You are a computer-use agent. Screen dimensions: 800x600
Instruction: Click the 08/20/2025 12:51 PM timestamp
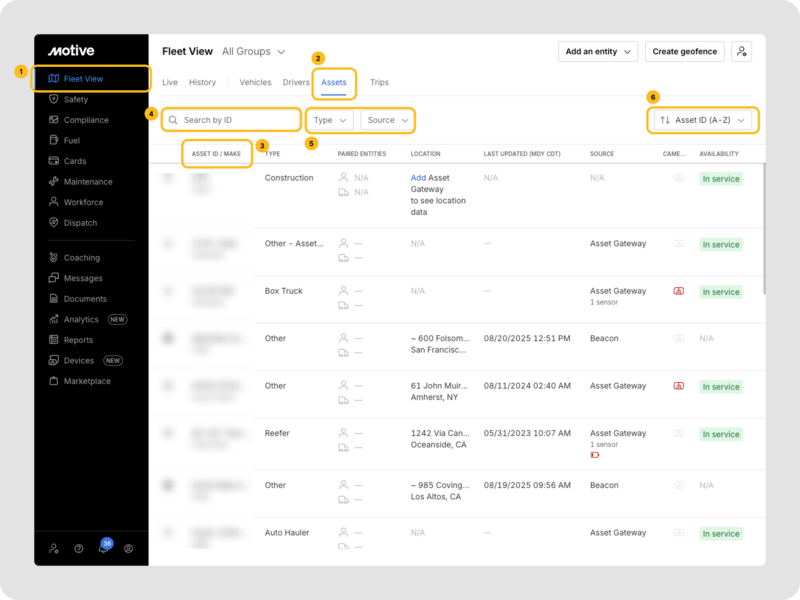click(x=527, y=338)
